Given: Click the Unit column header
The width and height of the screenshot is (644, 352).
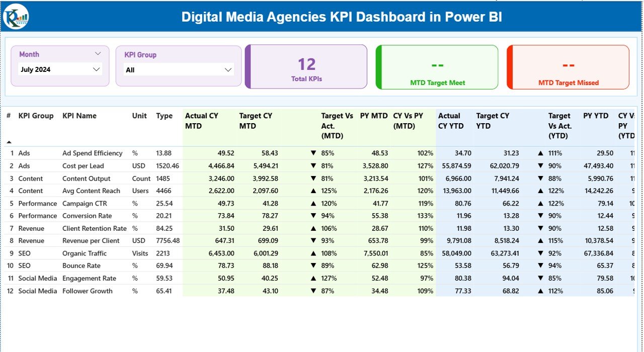Looking at the screenshot, I should click(x=139, y=116).
